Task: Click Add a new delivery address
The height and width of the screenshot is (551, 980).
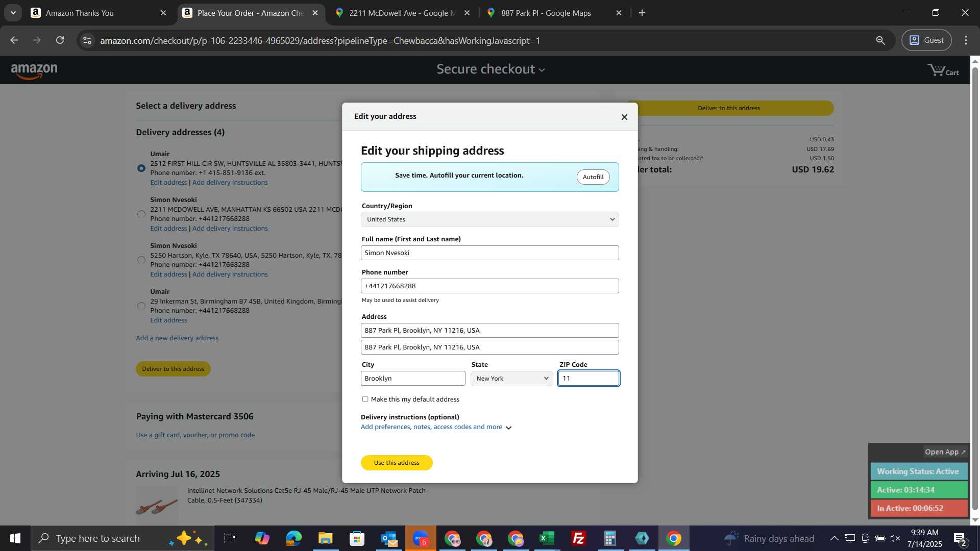Action: tap(177, 338)
